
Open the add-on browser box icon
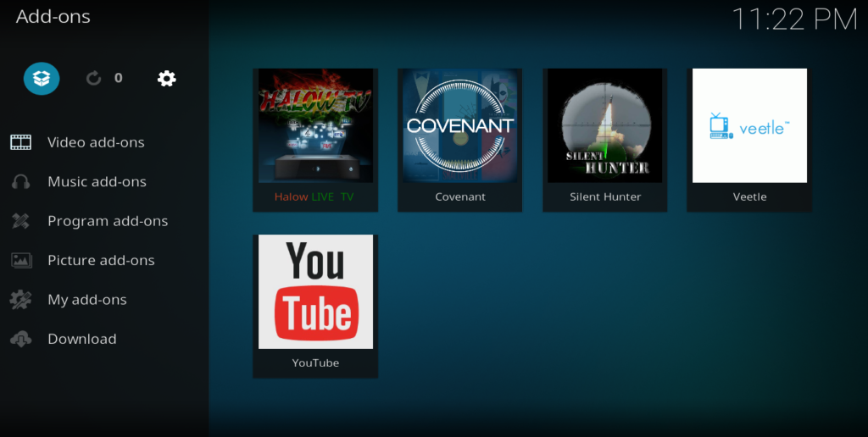42,79
